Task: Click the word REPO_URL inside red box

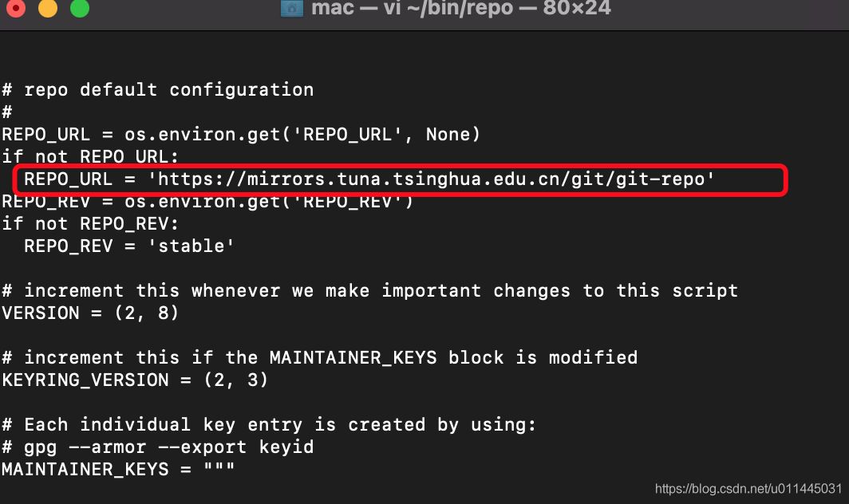Action: pos(69,179)
